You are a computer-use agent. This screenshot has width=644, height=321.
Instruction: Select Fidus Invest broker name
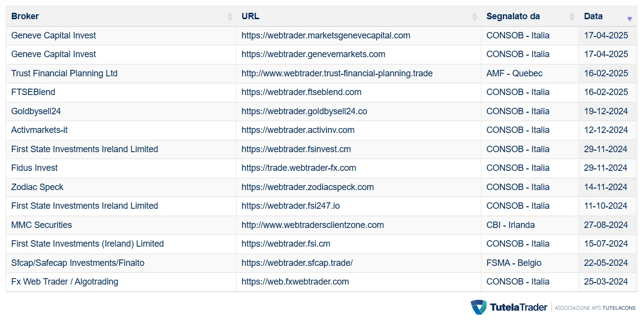pos(34,168)
